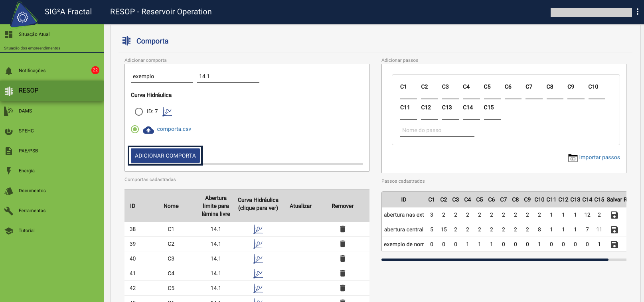This screenshot has width=644, height=302.
Task: Open Situação Atual in the sidebar
Action: click(x=34, y=34)
